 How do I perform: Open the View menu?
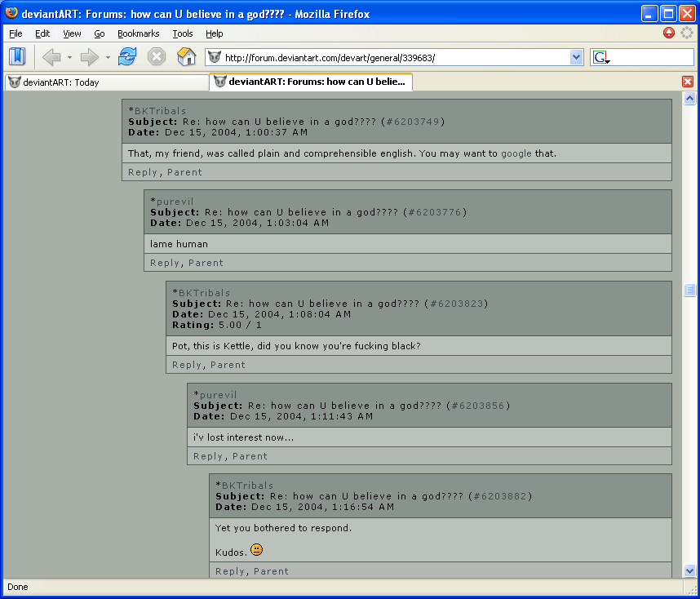point(72,33)
